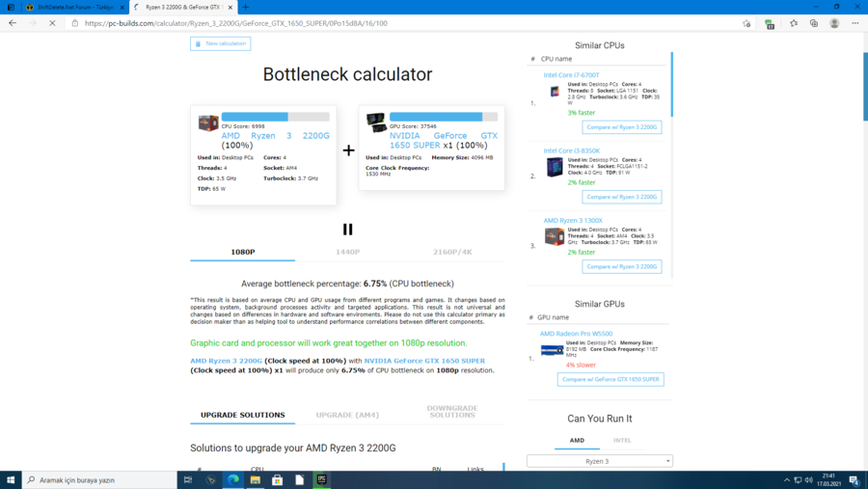Open Microsoft Edge from taskbar
The height and width of the screenshot is (489, 868).
pos(233,480)
